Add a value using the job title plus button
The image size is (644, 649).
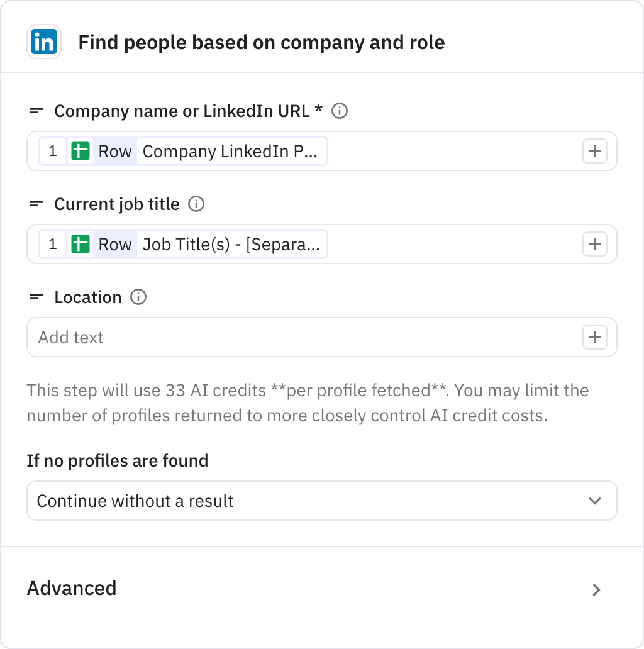pos(594,244)
